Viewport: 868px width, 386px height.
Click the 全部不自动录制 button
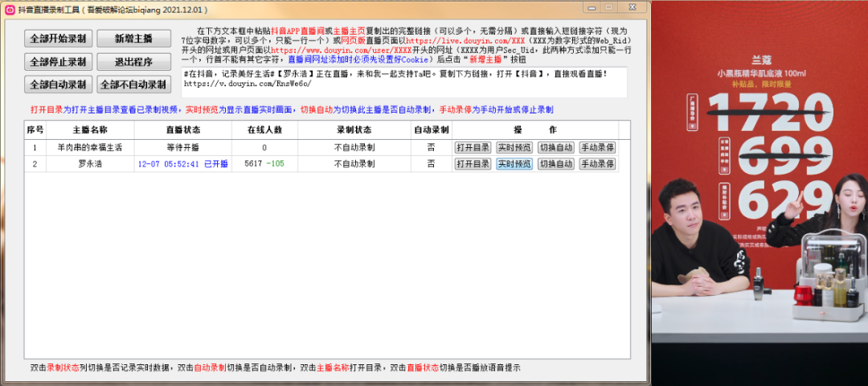(x=134, y=84)
